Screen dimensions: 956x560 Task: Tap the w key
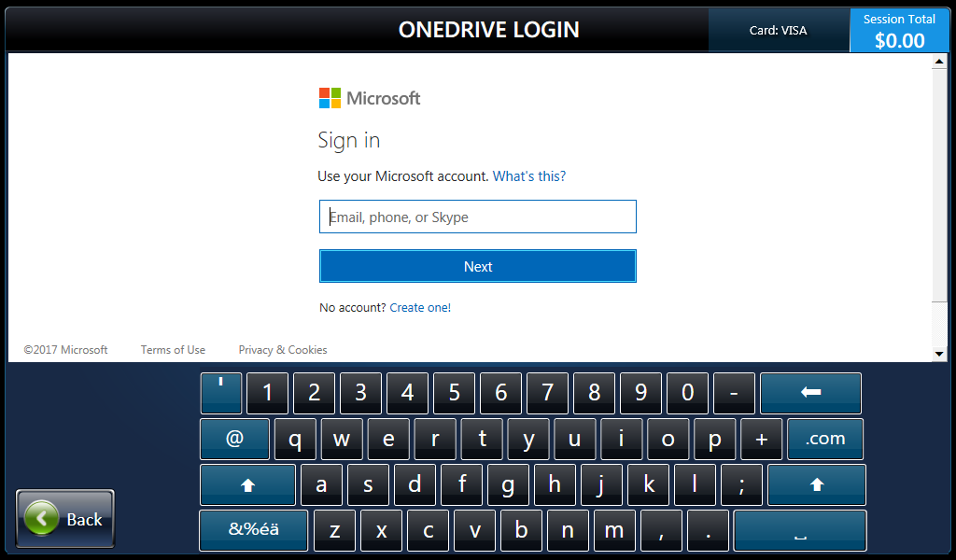[x=342, y=439]
